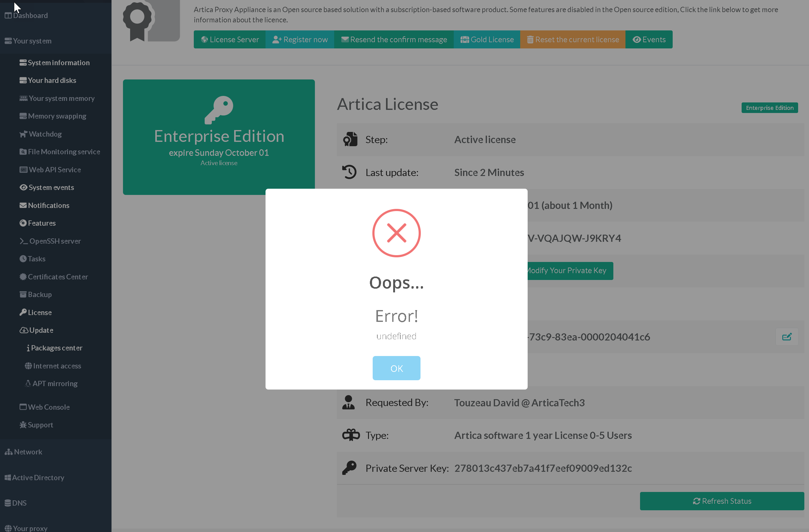Click the OpenSSH server terminal icon

[x=24, y=241]
